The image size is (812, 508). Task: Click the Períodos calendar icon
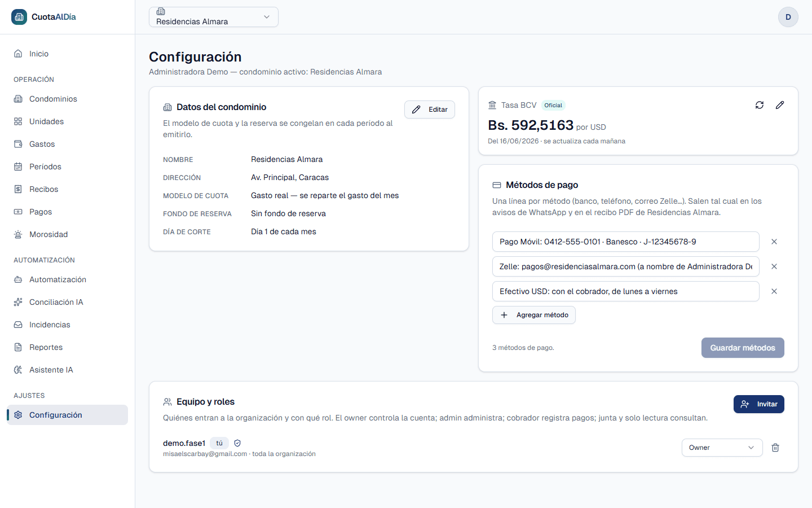coord(18,167)
